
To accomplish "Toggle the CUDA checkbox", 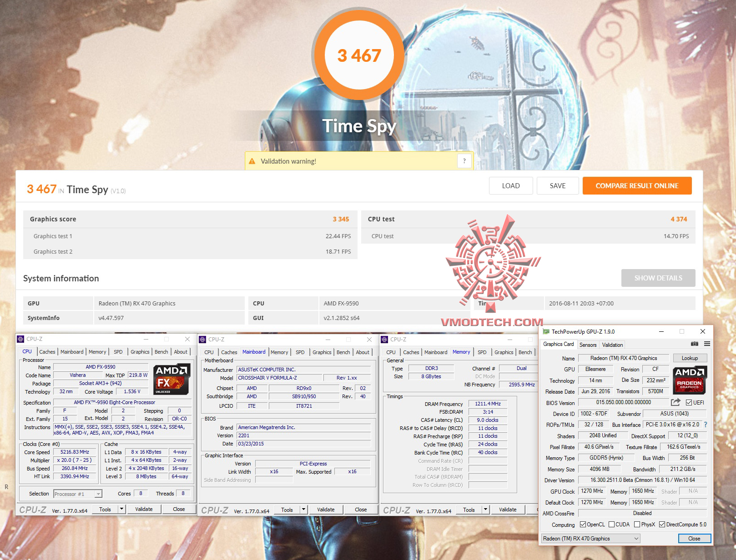I will (x=611, y=525).
